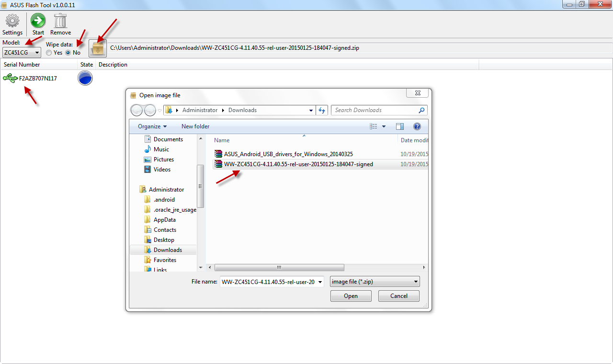Open the Music library in sidebar
Screen dimensions: 613x364
coord(157,149)
